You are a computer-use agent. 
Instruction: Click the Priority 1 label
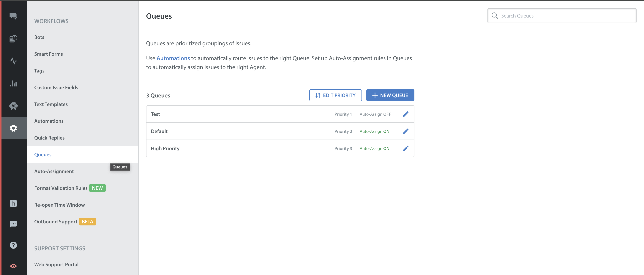pos(343,114)
